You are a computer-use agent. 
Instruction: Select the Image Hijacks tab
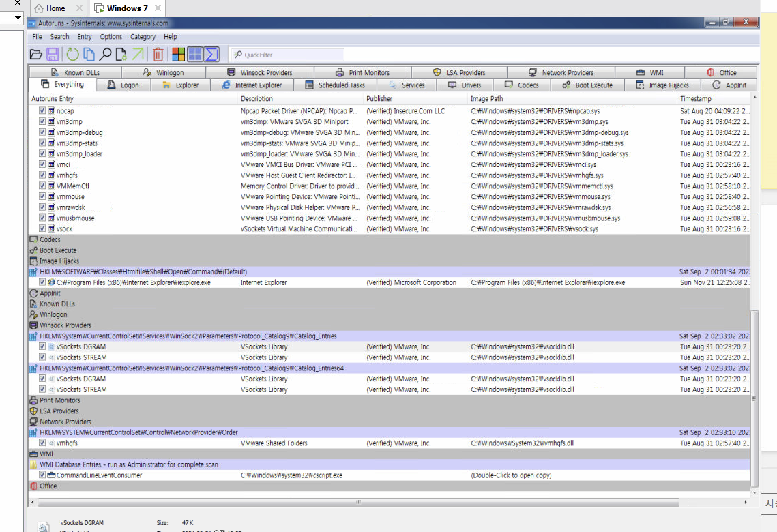(x=662, y=85)
